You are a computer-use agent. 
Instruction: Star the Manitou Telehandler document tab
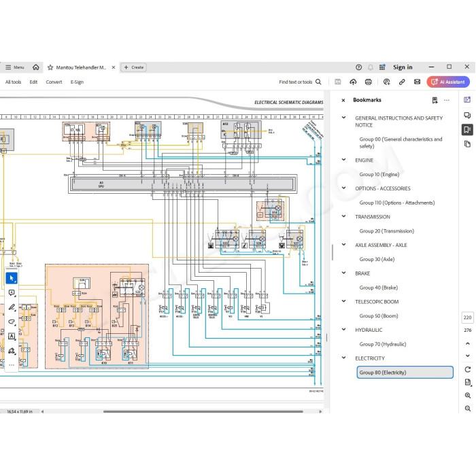50,67
